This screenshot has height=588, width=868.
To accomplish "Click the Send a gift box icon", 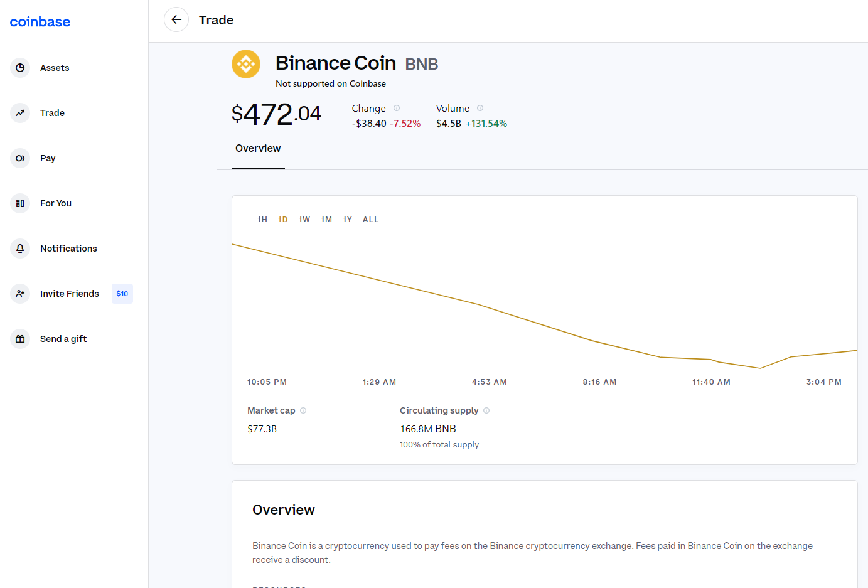I will [x=20, y=339].
